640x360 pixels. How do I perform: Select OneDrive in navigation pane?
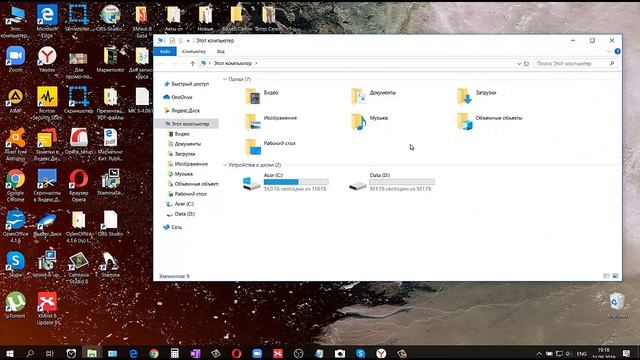point(178,97)
